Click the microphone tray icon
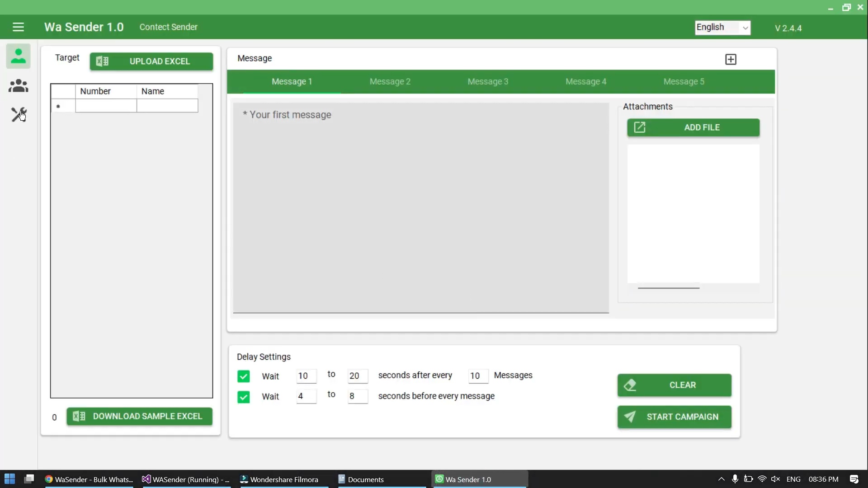This screenshot has width=868, height=488. click(735, 479)
